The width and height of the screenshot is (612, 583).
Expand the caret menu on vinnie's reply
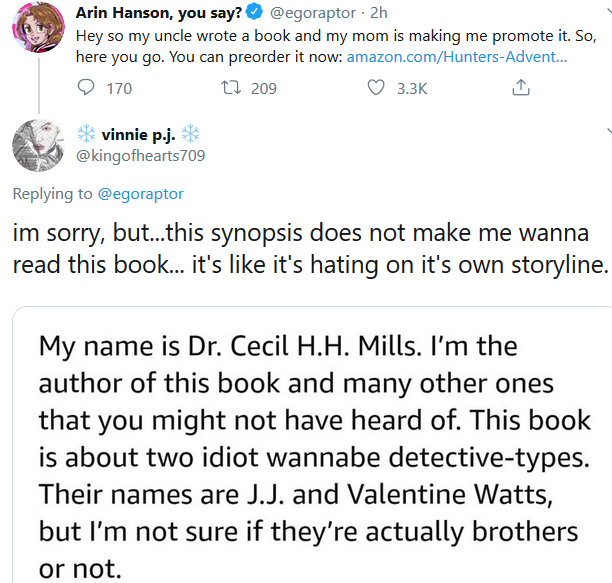pyautogui.click(x=609, y=131)
